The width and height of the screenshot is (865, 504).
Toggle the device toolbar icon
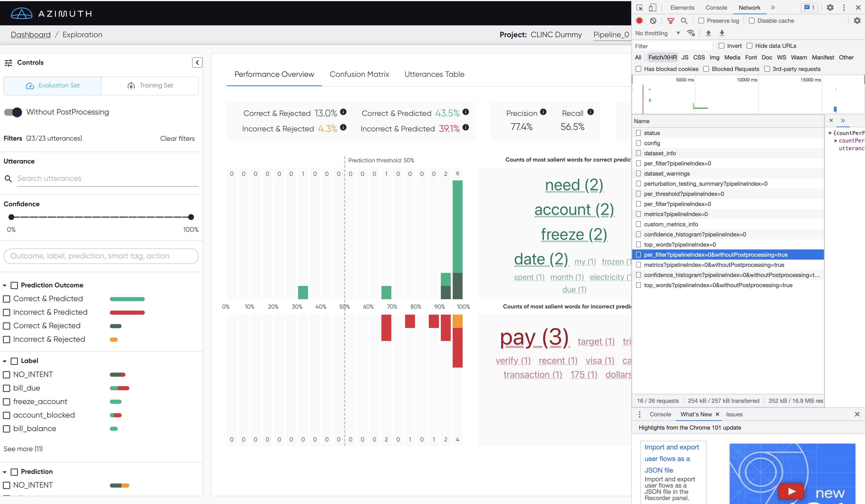point(652,7)
